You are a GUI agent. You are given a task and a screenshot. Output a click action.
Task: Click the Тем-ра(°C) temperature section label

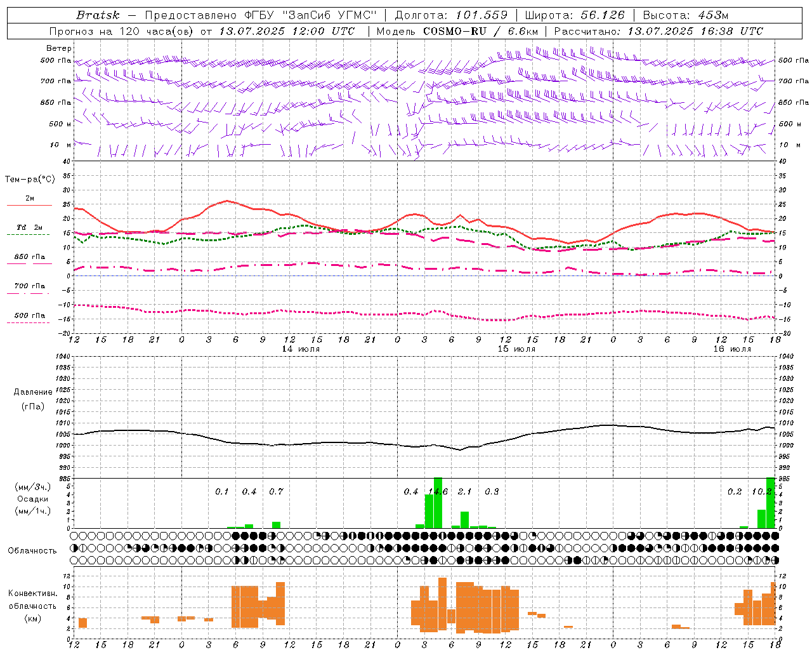(30, 180)
